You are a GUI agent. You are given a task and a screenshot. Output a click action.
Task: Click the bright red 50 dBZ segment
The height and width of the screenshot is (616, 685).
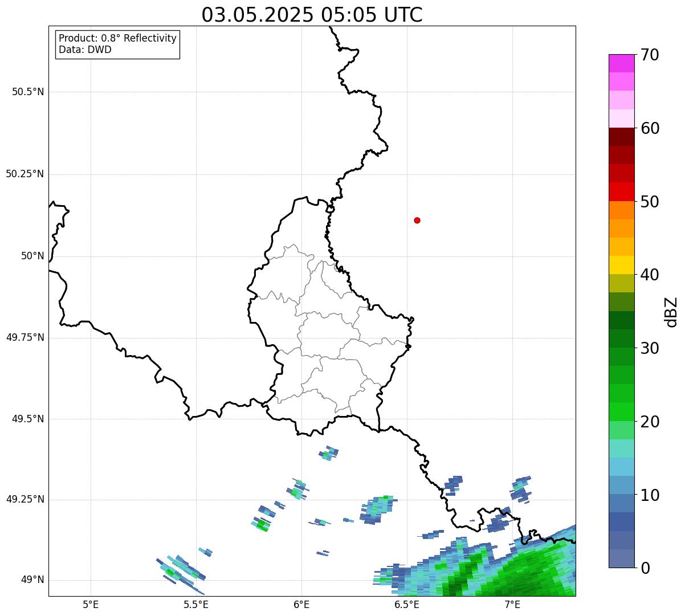pos(621,192)
